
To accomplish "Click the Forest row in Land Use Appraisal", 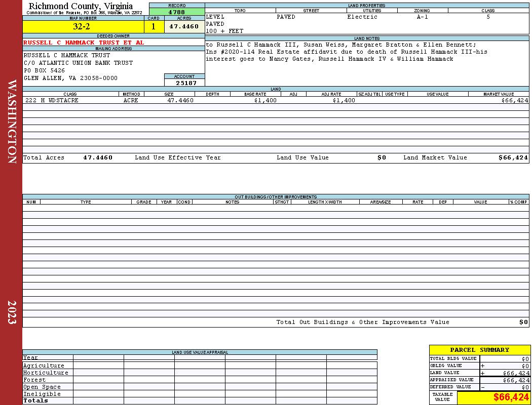I will (200, 380).
